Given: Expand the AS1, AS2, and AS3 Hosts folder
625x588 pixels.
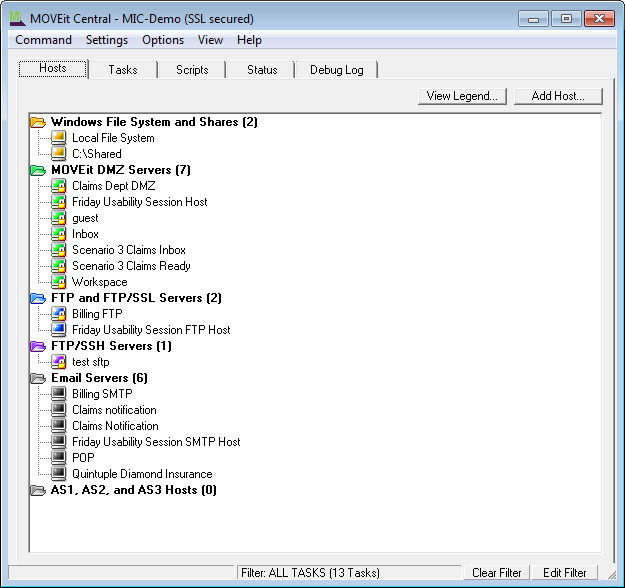Looking at the screenshot, I should tap(38, 490).
